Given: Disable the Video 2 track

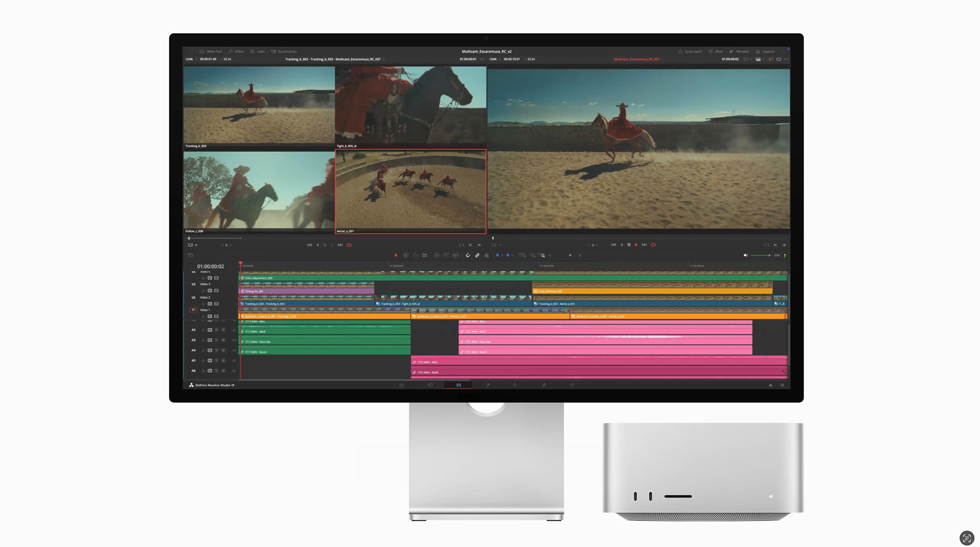Looking at the screenshot, I should tap(216, 304).
